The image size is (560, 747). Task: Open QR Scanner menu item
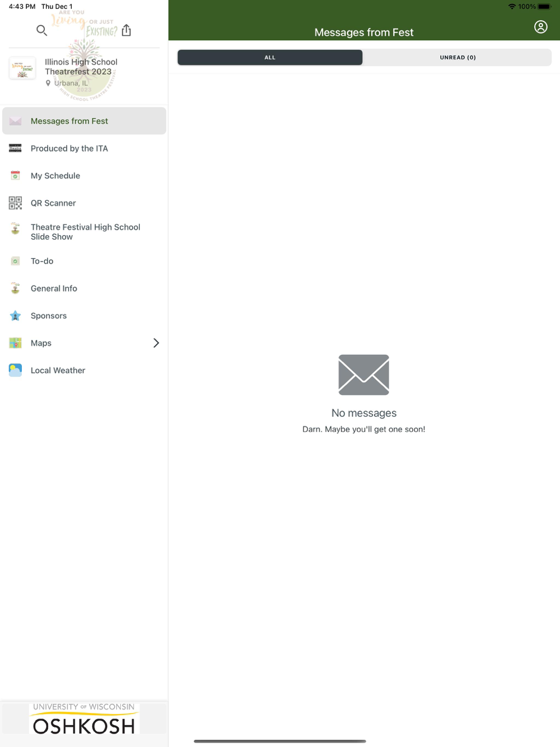(x=84, y=203)
